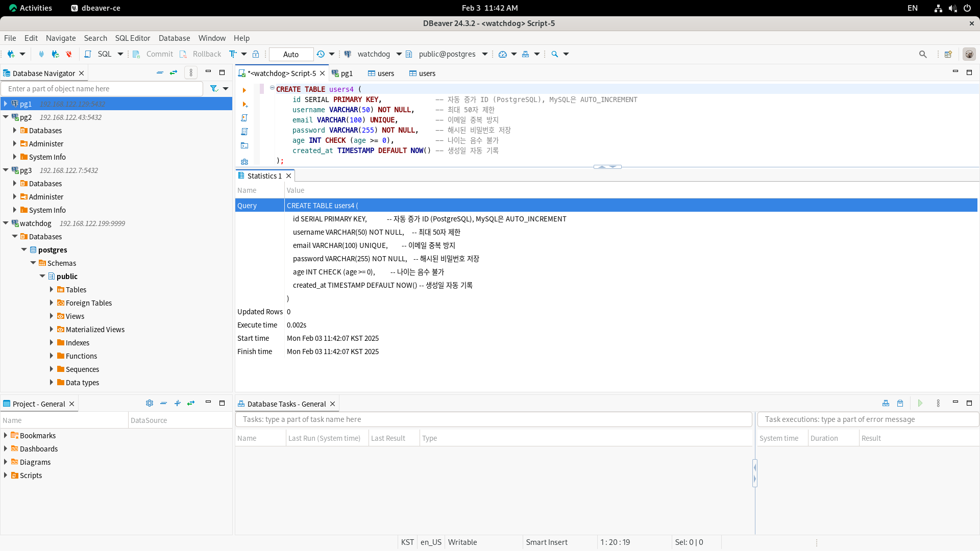980x551 pixels.
Task: Click the Rollback button
Action: tap(201, 54)
